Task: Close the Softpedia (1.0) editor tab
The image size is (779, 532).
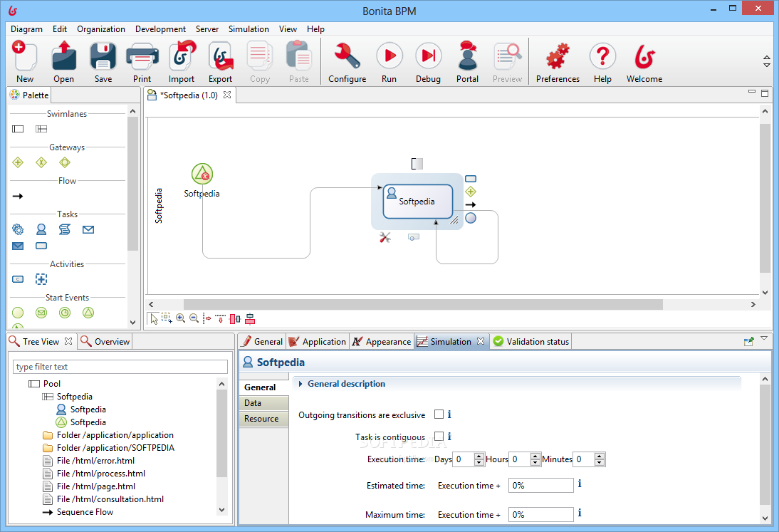Action: 227,95
